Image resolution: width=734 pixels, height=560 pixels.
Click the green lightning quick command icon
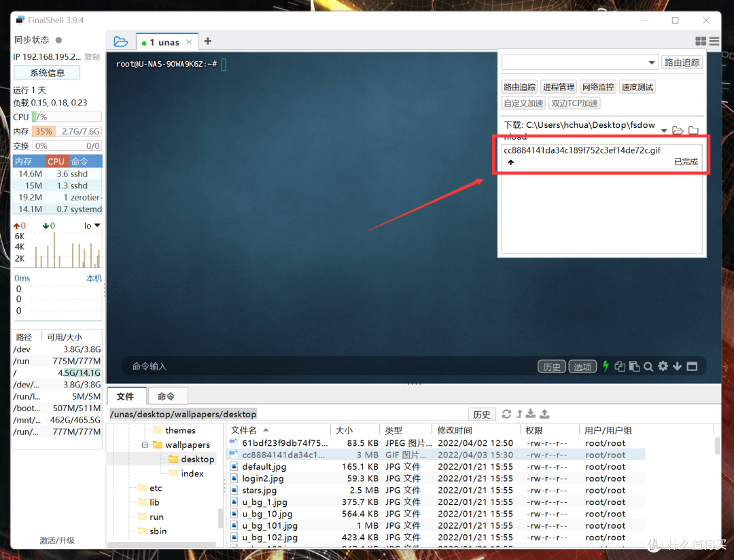point(606,366)
